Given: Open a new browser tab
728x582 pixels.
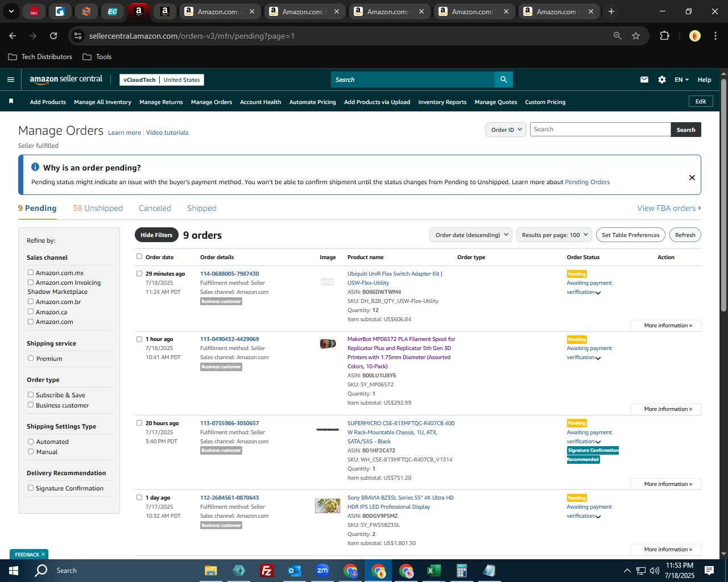Looking at the screenshot, I should click(611, 11).
